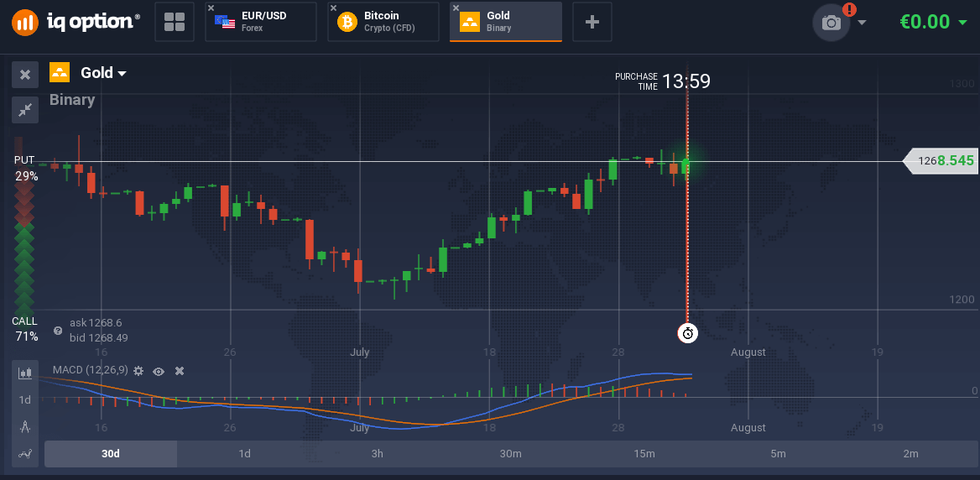
Task: Open the indicators wave icon
Action: click(25, 454)
